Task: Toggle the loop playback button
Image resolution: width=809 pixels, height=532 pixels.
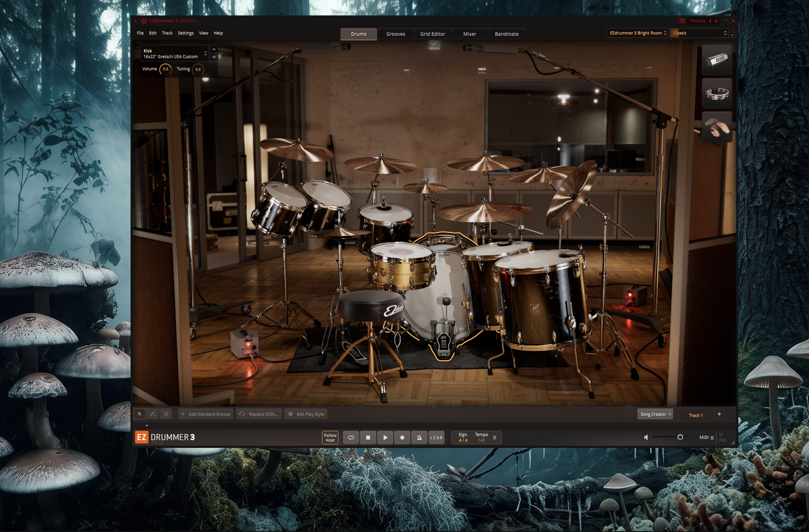Action: [x=351, y=438]
